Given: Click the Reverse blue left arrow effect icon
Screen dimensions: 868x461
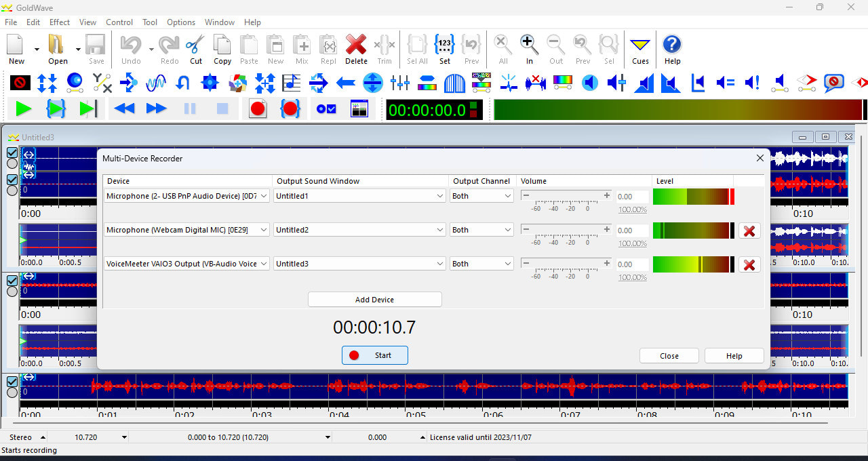Looking at the screenshot, I should coord(346,83).
